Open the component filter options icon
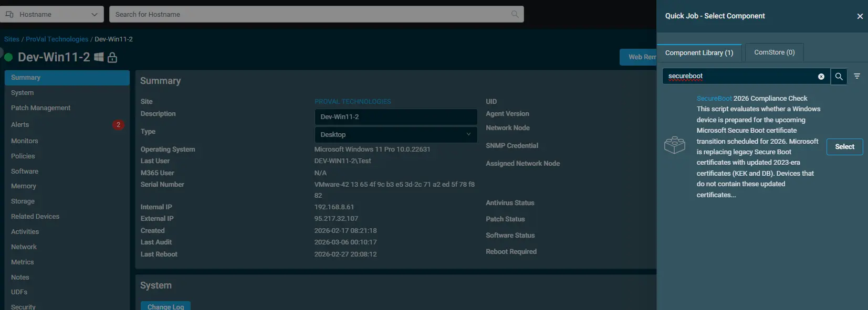 click(857, 77)
